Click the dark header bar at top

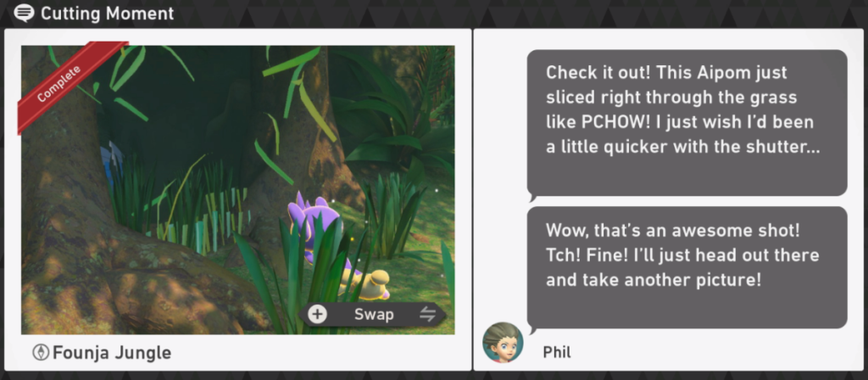click(434, 14)
